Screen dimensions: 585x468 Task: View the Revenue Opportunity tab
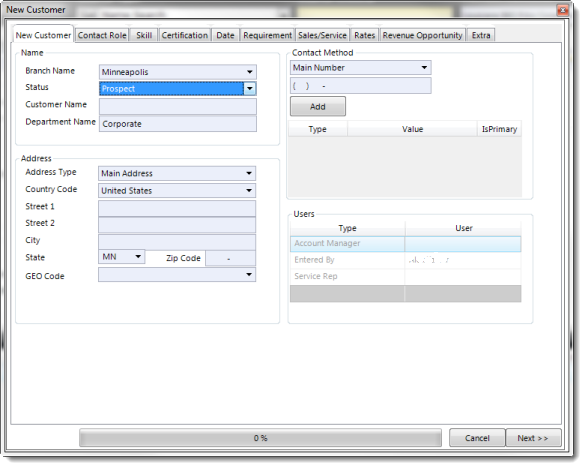(423, 35)
